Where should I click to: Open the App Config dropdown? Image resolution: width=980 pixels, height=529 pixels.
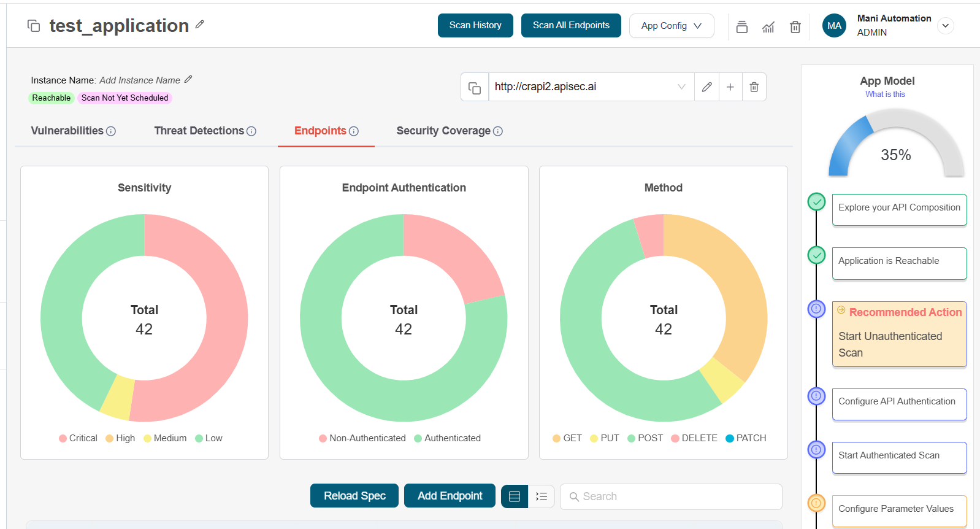pyautogui.click(x=672, y=26)
